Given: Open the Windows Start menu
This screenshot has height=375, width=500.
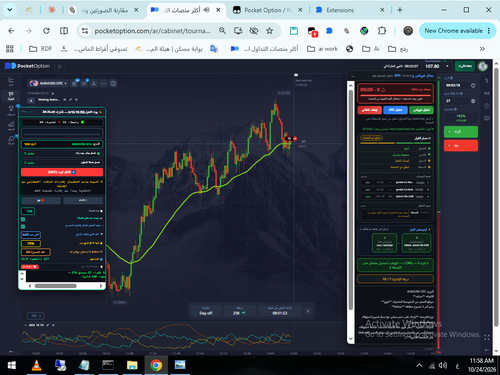Looking at the screenshot, I should (12, 365).
